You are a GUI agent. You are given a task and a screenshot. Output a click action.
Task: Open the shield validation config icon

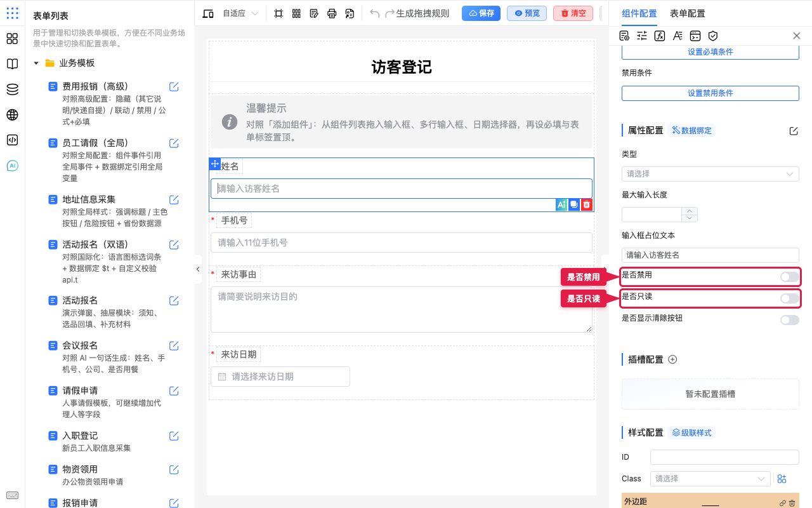tap(713, 36)
